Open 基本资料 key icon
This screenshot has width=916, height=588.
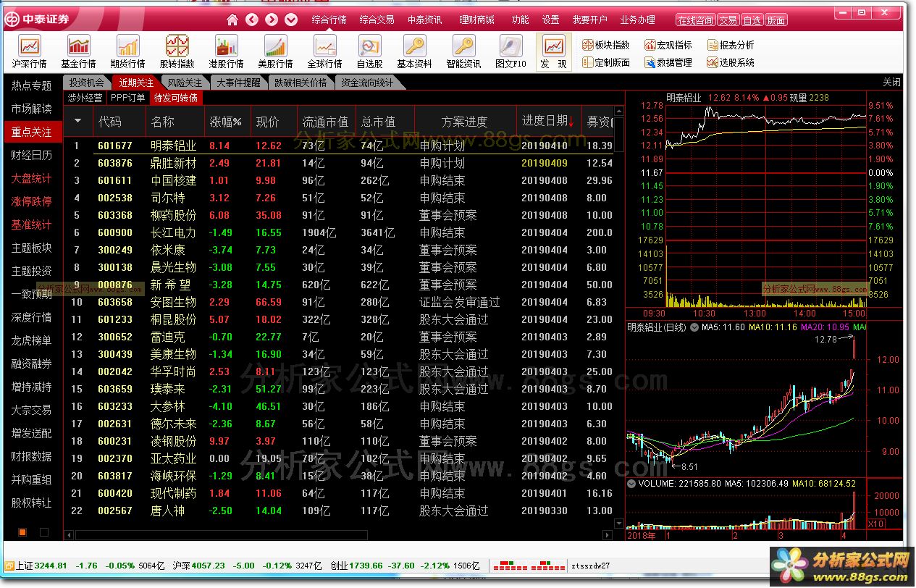pyautogui.click(x=414, y=53)
